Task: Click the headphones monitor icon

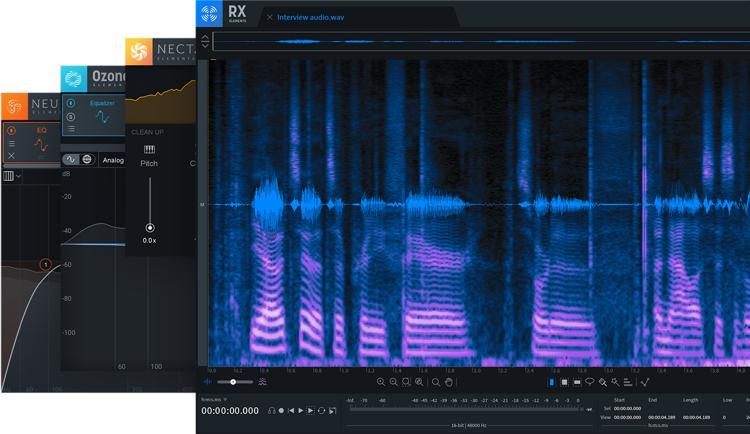Action: click(x=272, y=410)
